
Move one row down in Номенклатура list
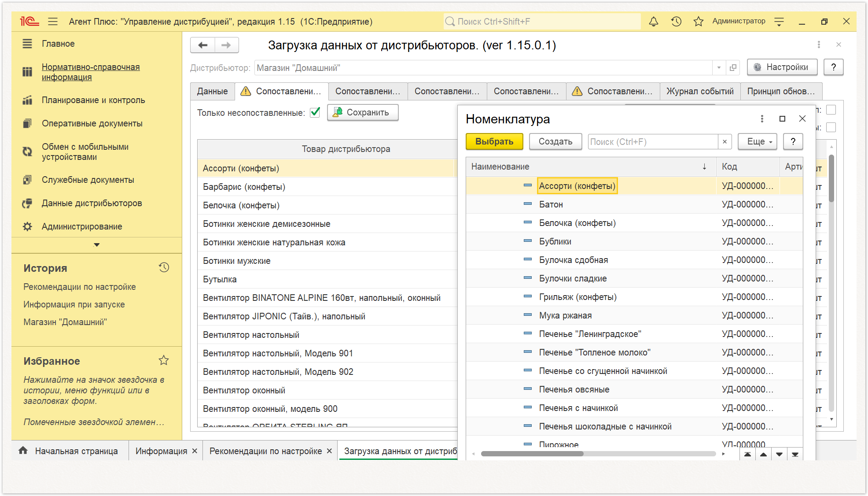779,454
